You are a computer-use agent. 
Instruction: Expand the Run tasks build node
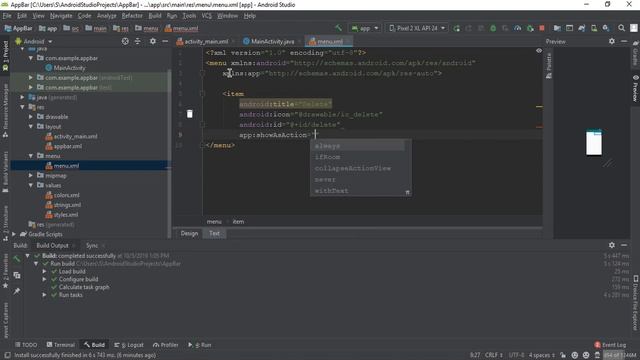point(44,295)
